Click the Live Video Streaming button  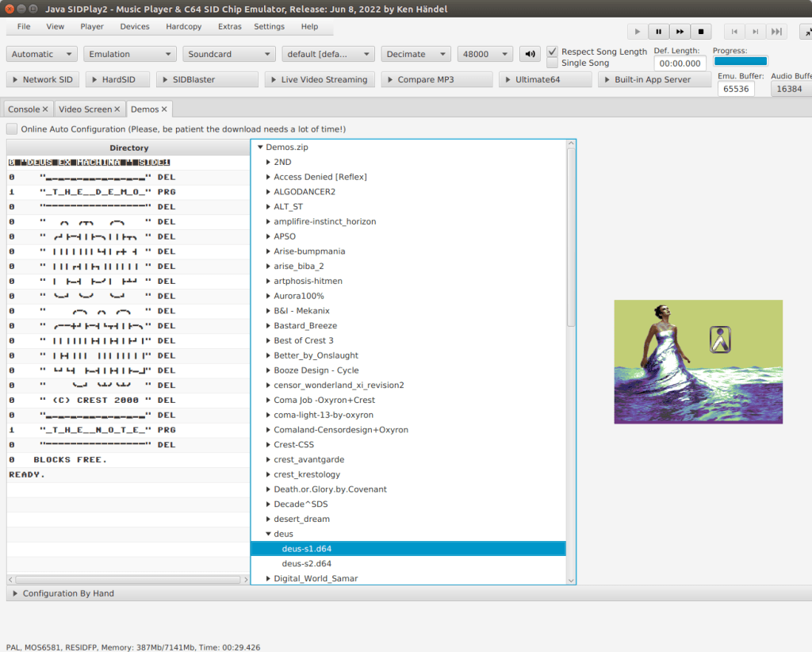[320, 79]
